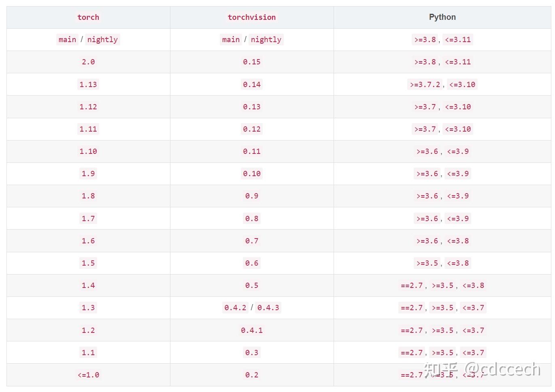
Task: Select torch version 1.8
Action: (88, 196)
